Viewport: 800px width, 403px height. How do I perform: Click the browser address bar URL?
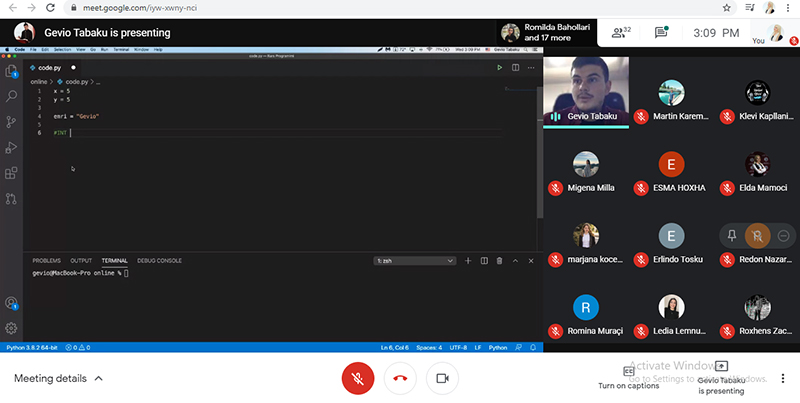(x=139, y=8)
